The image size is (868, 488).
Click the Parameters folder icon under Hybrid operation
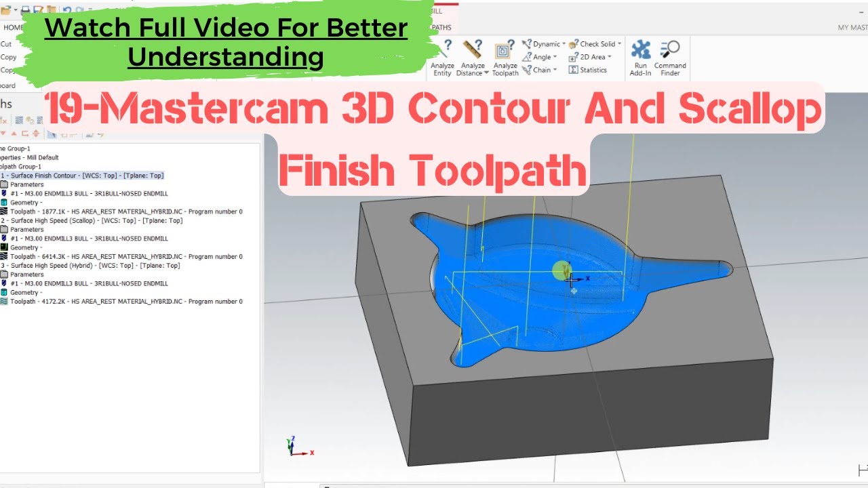tap(5, 274)
